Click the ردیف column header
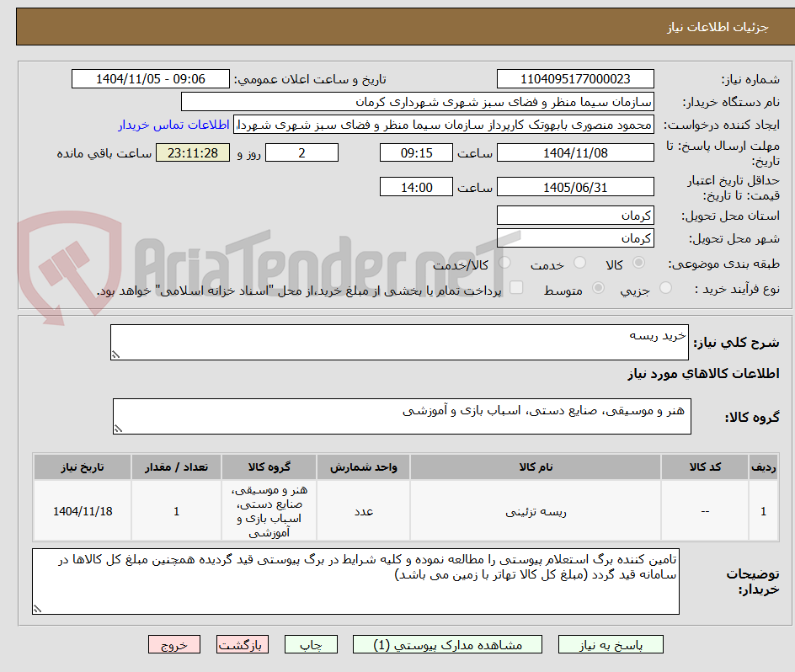This screenshot has width=795, height=672. pos(764,467)
